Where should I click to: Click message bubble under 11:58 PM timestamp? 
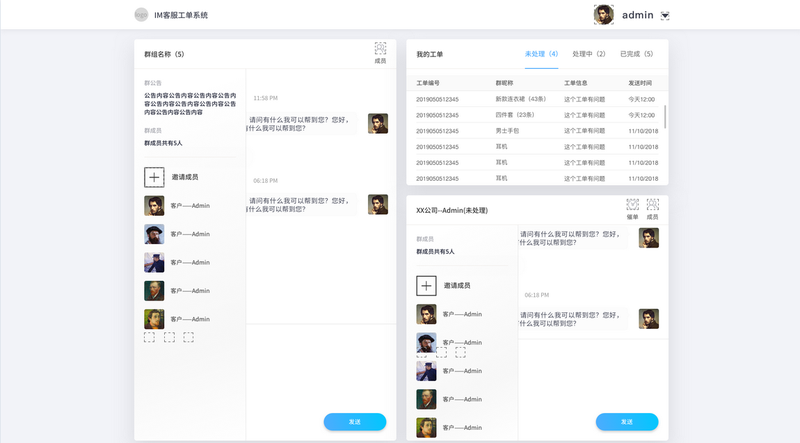click(x=301, y=124)
